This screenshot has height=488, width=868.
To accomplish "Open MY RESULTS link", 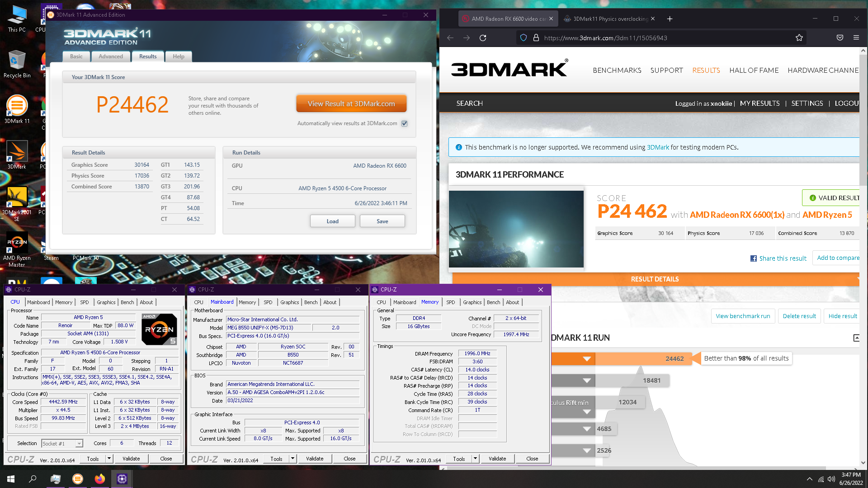I will pyautogui.click(x=759, y=103).
